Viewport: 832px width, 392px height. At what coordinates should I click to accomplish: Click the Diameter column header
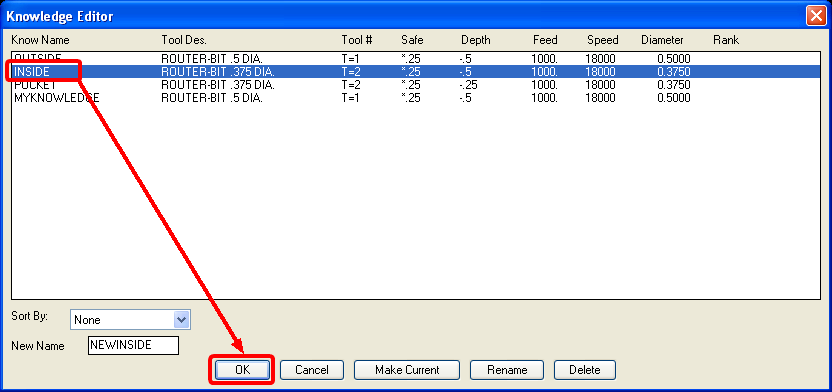662,40
